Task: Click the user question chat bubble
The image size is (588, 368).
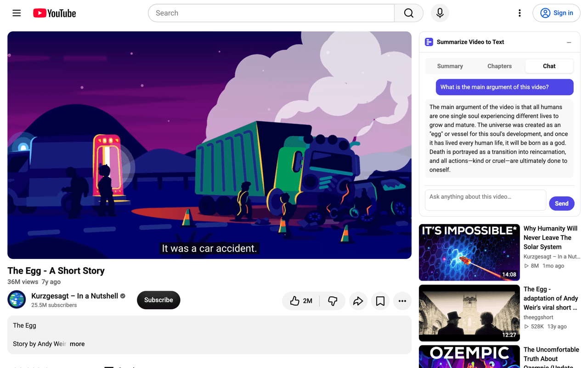Action: click(504, 87)
